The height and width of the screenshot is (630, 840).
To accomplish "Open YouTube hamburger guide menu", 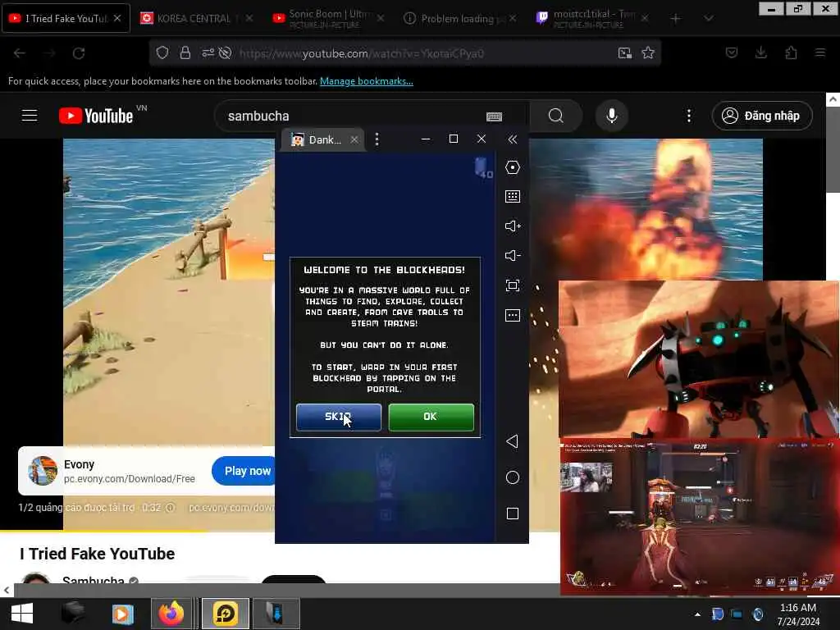I will point(30,116).
